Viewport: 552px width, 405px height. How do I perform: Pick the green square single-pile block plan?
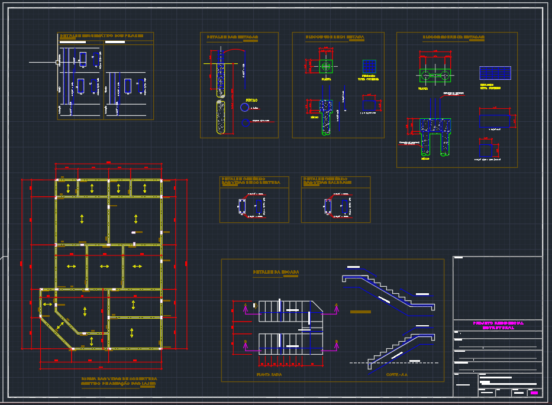[x=326, y=66]
